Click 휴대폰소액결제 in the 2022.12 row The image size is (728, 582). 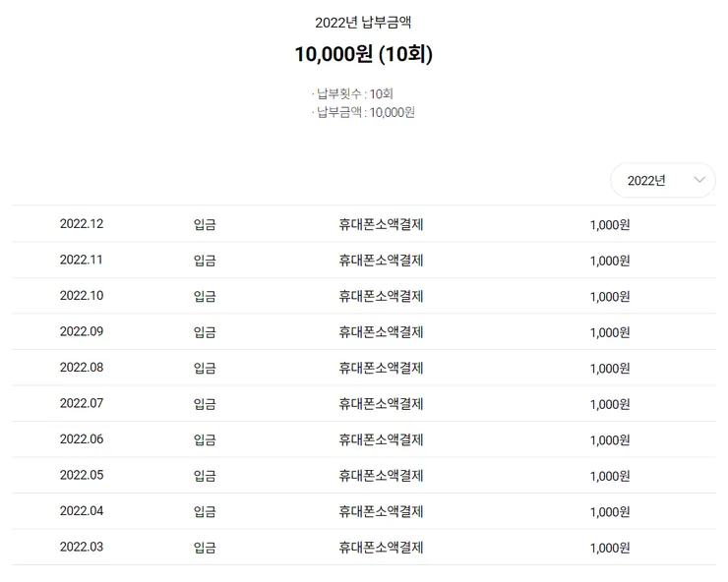pos(381,224)
